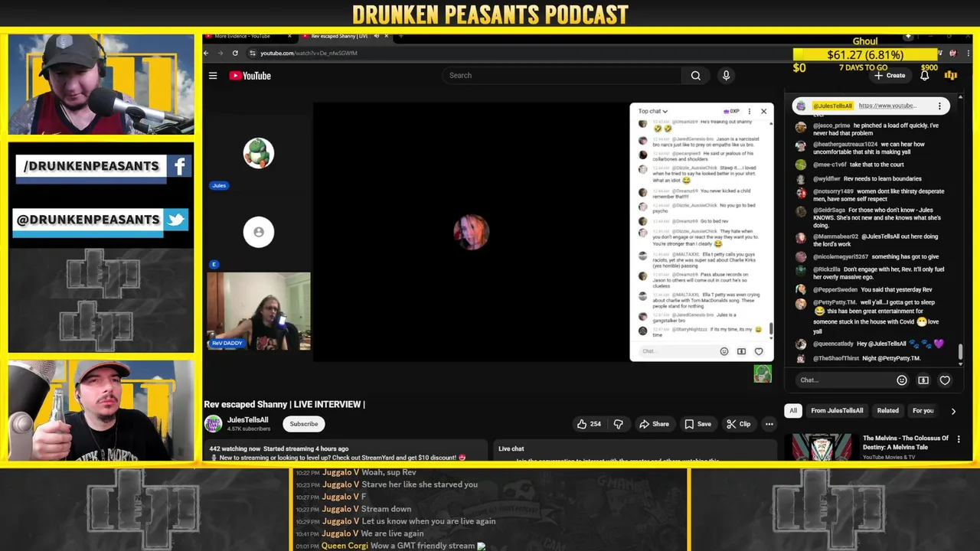
Task: Open The Melvins recommended video thumbnail
Action: pos(822,448)
